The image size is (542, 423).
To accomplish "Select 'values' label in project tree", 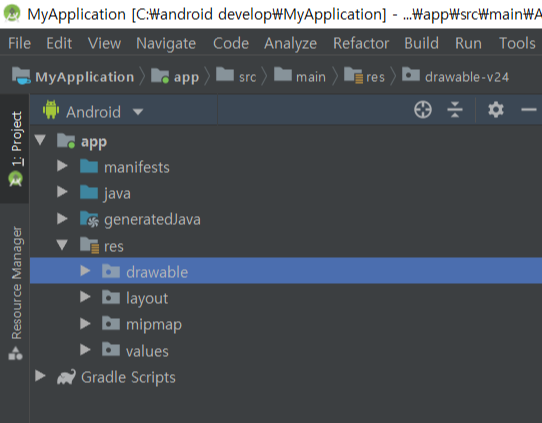I will [x=147, y=351].
